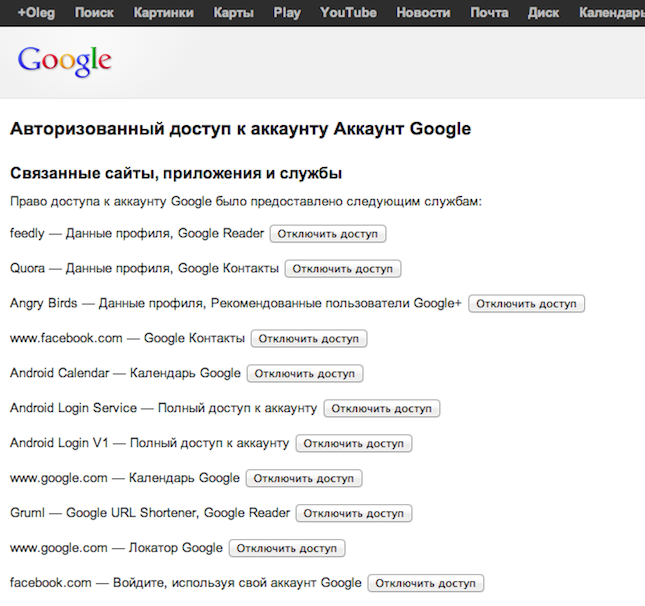Open Диск in the top bar
This screenshot has height=606, width=645.
[543, 13]
